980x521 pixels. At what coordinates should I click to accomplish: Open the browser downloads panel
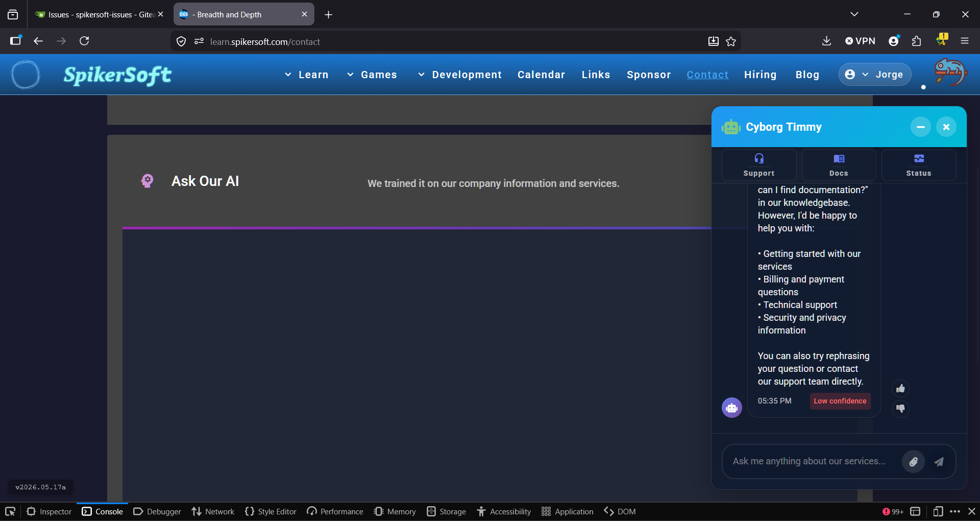coord(827,41)
